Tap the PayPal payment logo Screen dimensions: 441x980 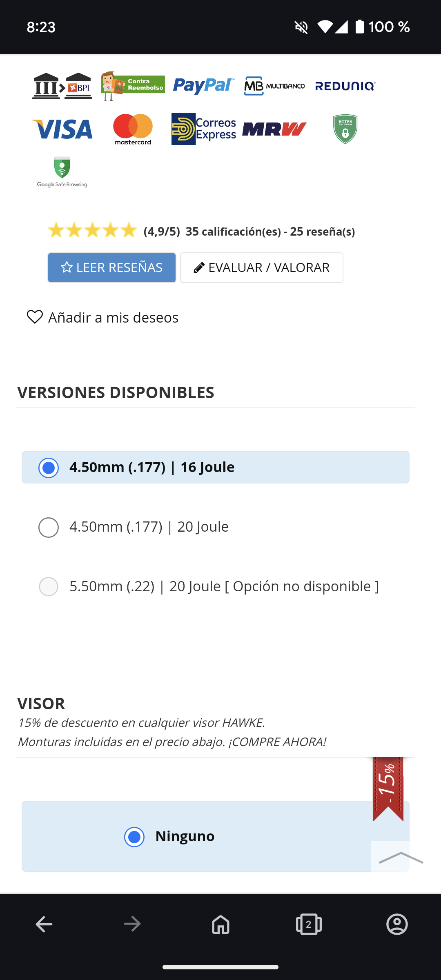[x=203, y=86]
